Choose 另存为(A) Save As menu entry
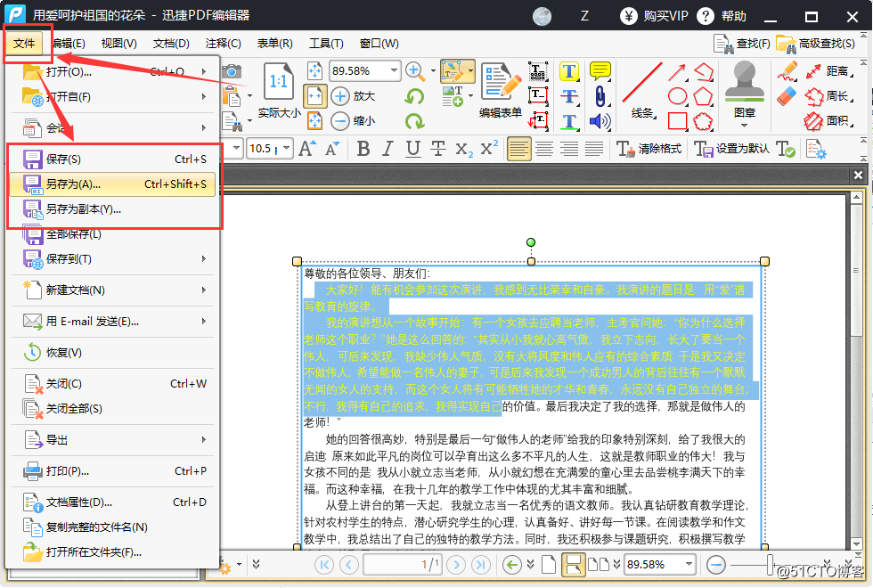This screenshot has width=873, height=588. click(x=112, y=184)
